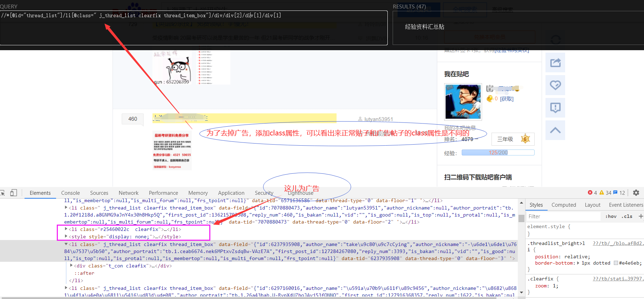Toggle the device toolbar icon
Image resolution: width=644 pixels, height=299 pixels.
point(14,193)
